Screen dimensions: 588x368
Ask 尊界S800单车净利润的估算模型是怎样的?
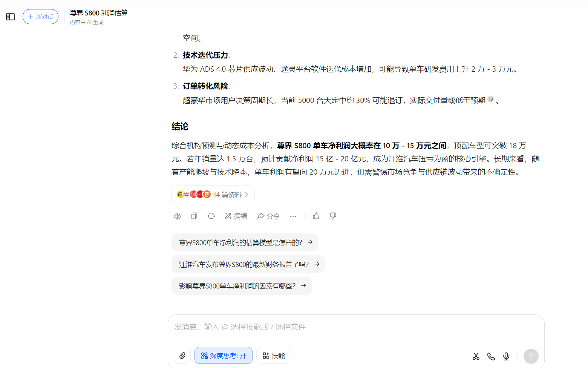[245, 242]
